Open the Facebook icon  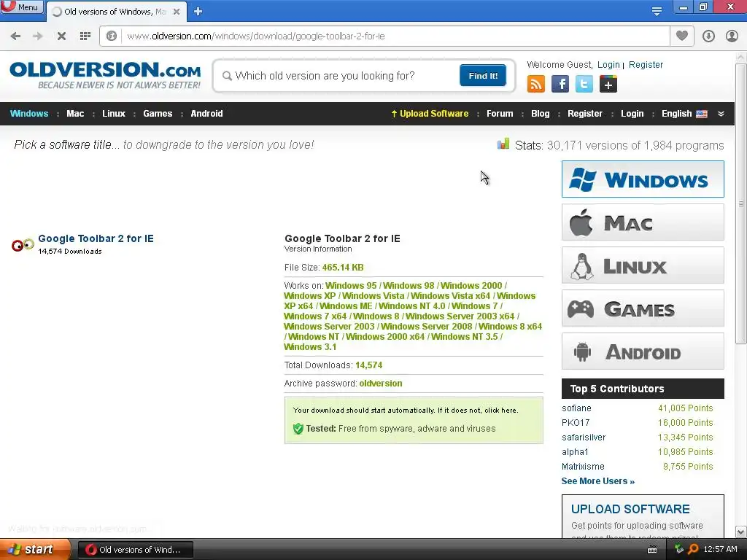pyautogui.click(x=560, y=85)
